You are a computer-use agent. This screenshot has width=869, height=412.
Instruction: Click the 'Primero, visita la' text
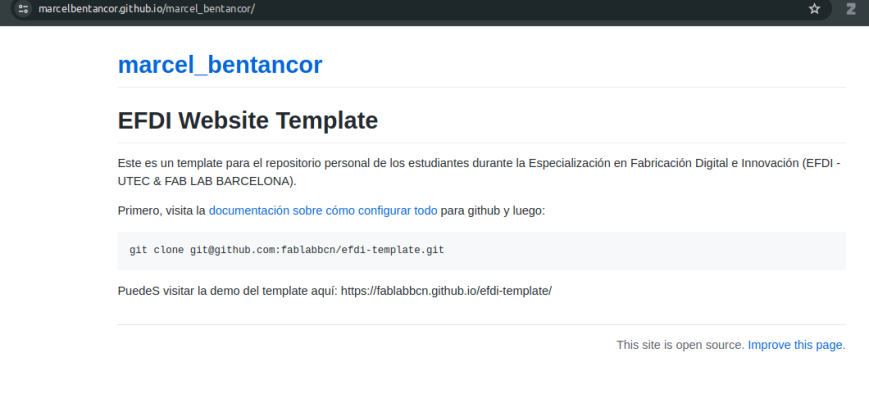[161, 211]
